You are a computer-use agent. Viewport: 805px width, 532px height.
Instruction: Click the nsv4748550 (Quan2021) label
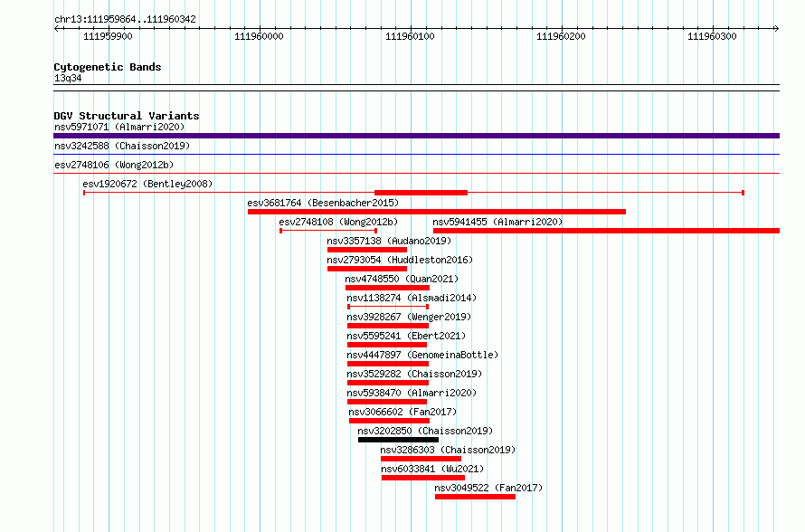(402, 279)
